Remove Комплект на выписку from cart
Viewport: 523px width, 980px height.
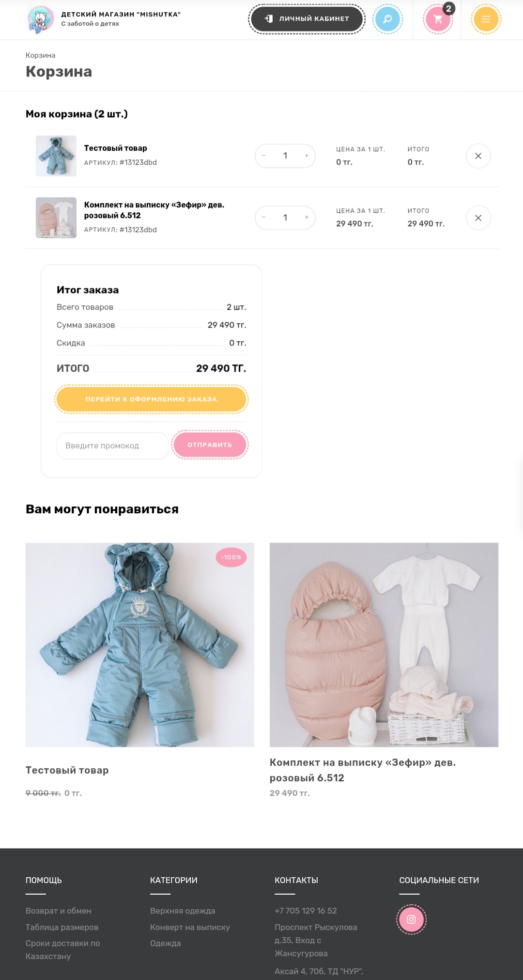pos(478,218)
